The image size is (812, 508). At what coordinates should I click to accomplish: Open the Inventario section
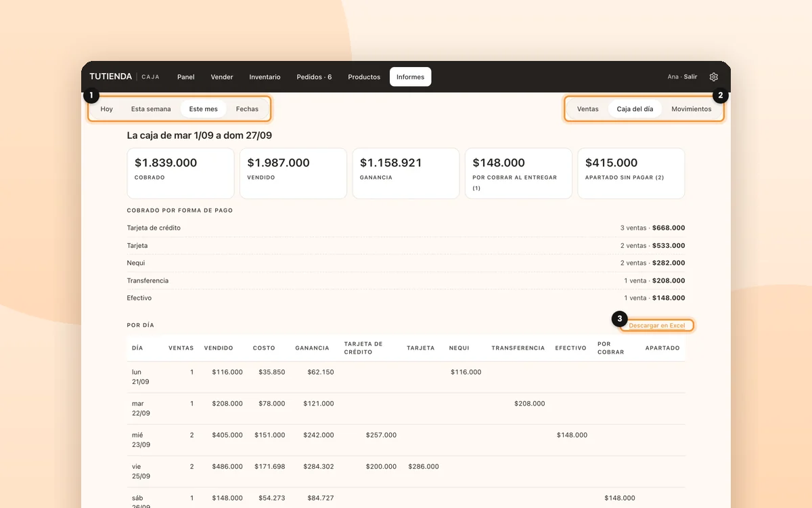(x=265, y=77)
